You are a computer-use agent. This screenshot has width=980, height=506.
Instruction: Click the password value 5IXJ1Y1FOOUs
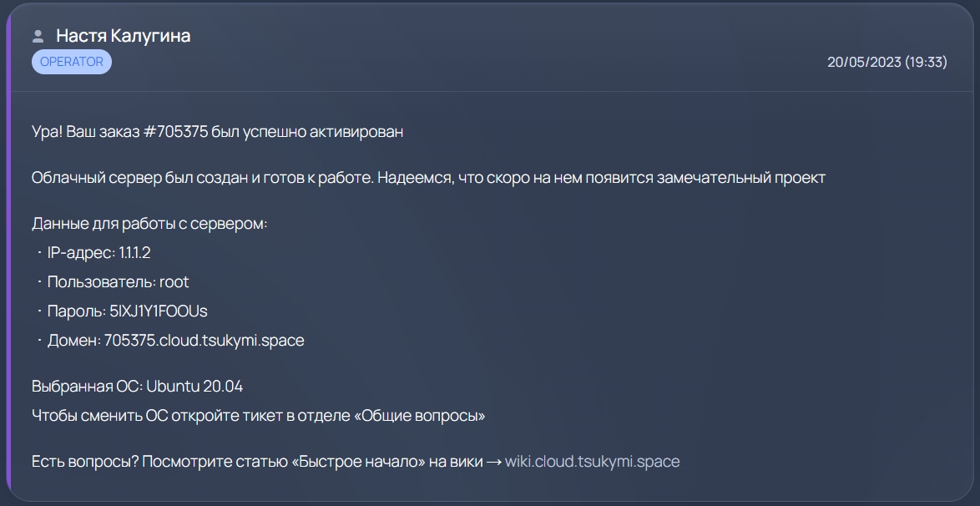[158, 311]
